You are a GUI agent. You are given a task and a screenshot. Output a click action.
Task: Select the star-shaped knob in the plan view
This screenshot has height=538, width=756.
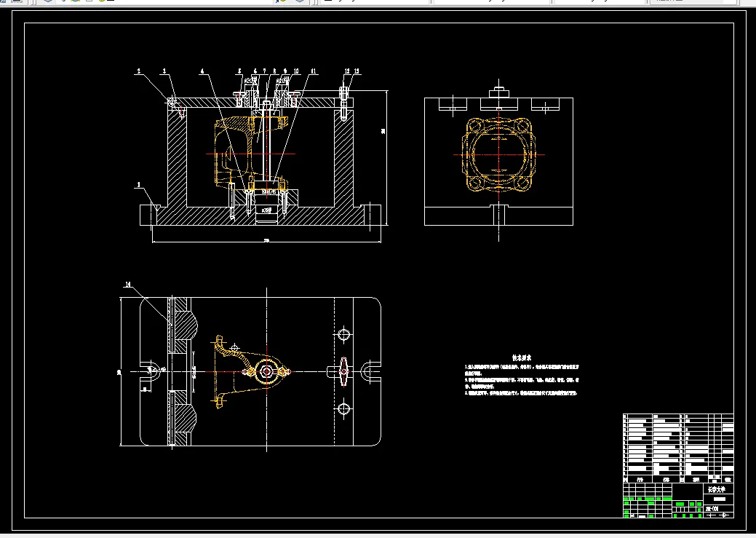point(343,371)
